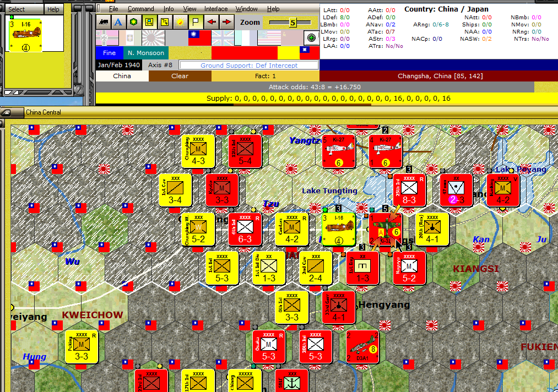Viewport: 558px width, 392px height.
Task: Select the Chungking W. 5-2 unit
Action: 198,230
